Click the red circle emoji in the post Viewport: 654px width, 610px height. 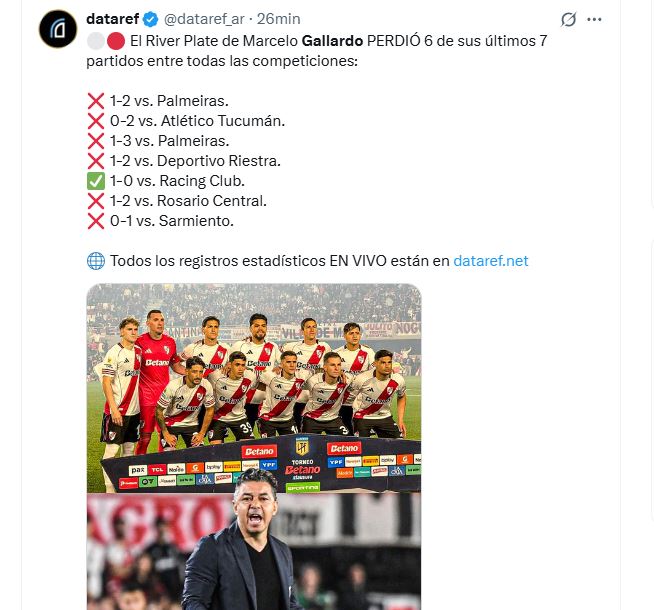click(116, 41)
